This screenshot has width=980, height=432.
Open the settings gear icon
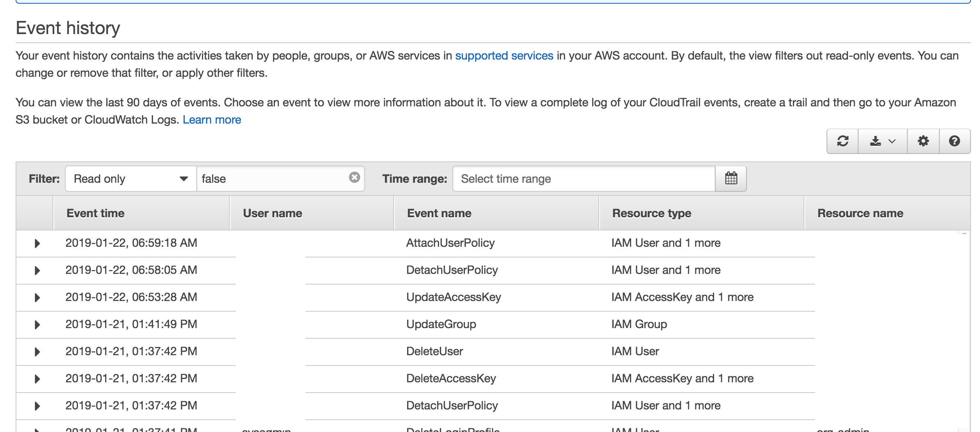[923, 141]
